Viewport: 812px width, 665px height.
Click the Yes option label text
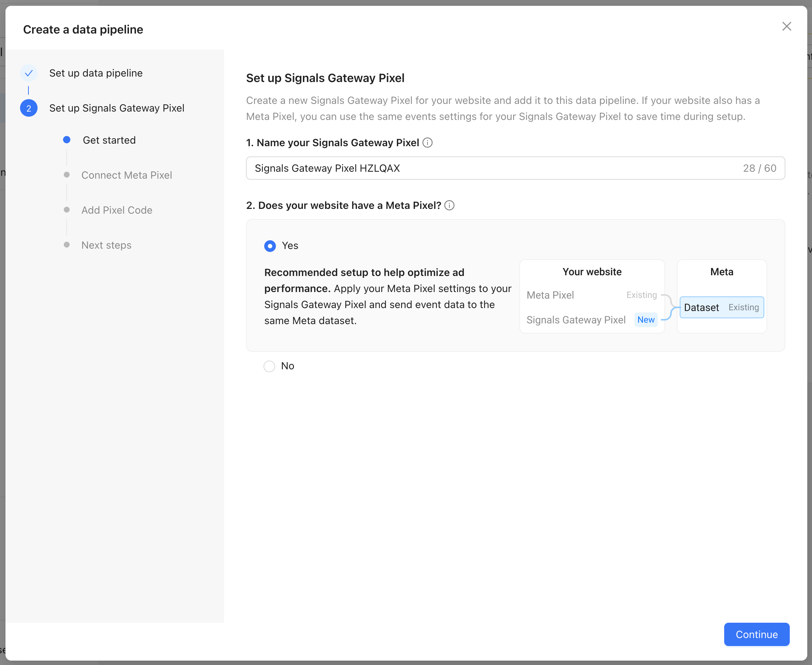[290, 246]
